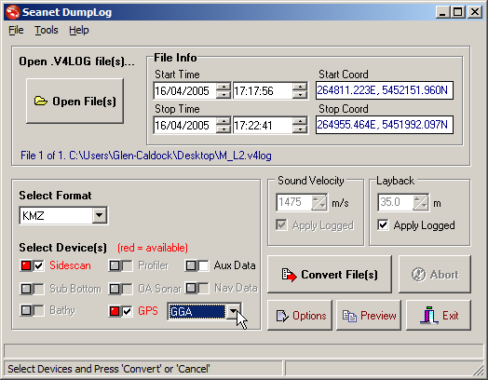Toggle Sound Velocity Apply Logged checkbox

tap(281, 225)
